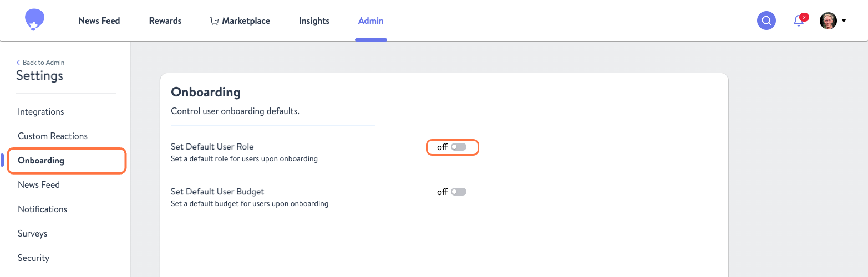
Task: Expand the profile dropdown arrow
Action: [x=844, y=21]
